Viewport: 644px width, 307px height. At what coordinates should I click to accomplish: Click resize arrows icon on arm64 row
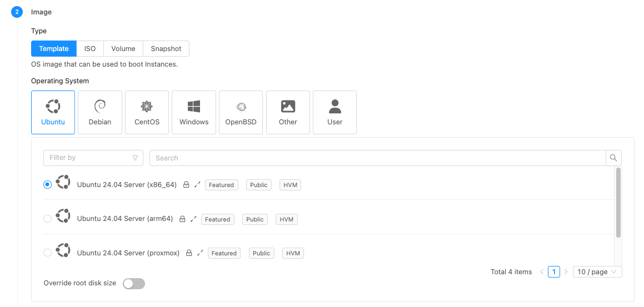[x=193, y=219]
